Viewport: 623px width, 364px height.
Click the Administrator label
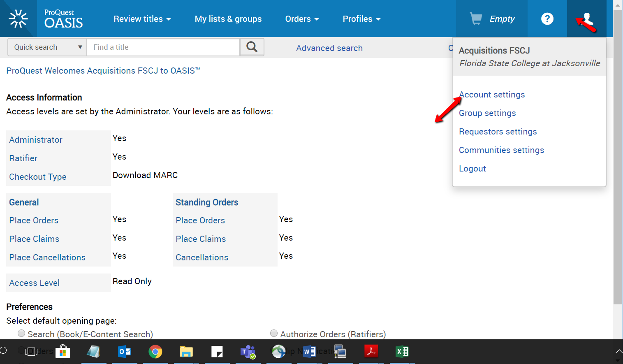click(36, 140)
